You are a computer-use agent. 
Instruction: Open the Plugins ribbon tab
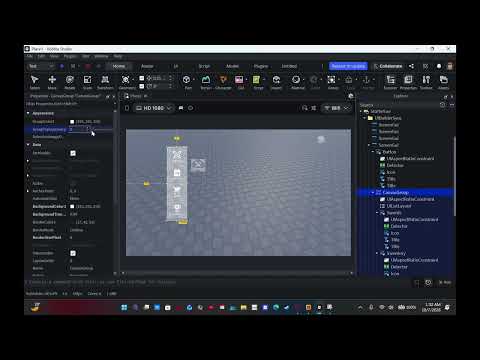pyautogui.click(x=261, y=66)
